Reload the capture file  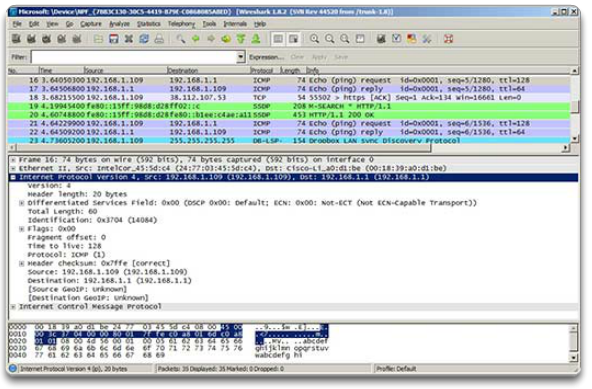[x=144, y=39]
